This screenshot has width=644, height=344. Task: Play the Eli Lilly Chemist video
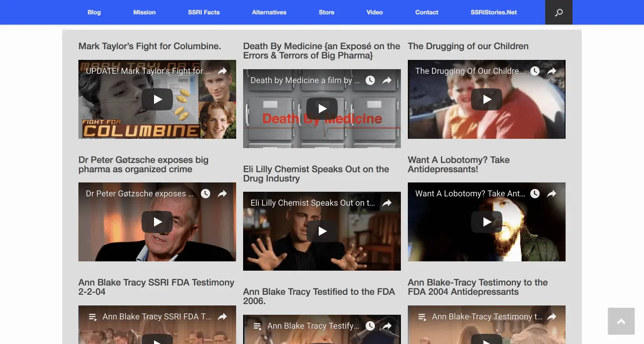pos(322,231)
